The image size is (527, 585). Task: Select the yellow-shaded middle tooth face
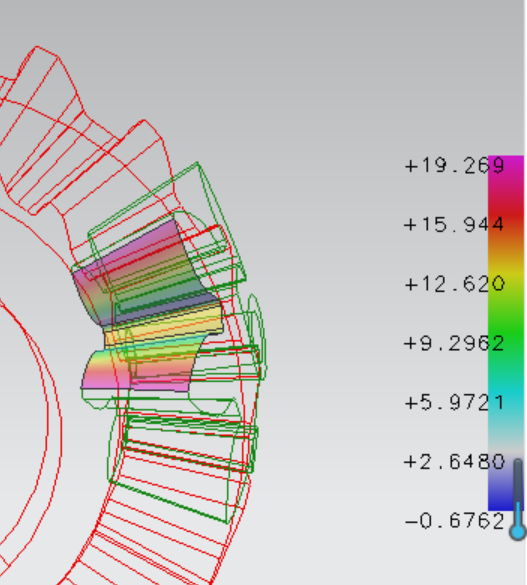point(164,324)
